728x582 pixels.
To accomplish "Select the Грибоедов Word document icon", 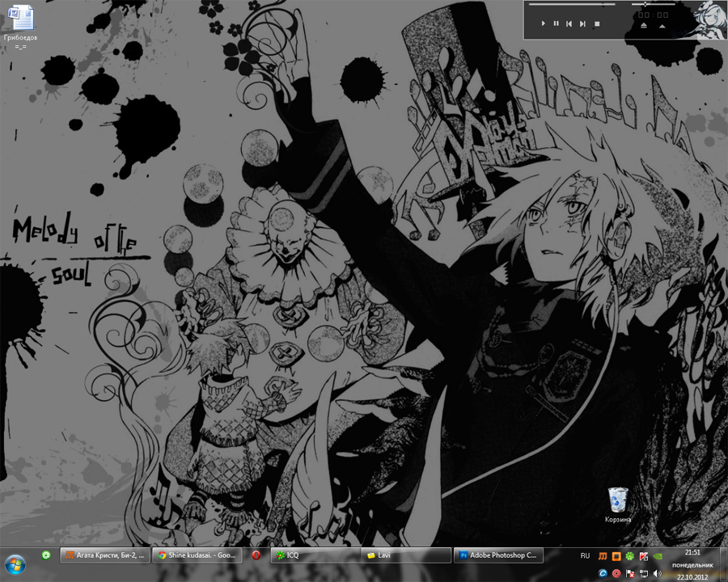I will pos(20,26).
